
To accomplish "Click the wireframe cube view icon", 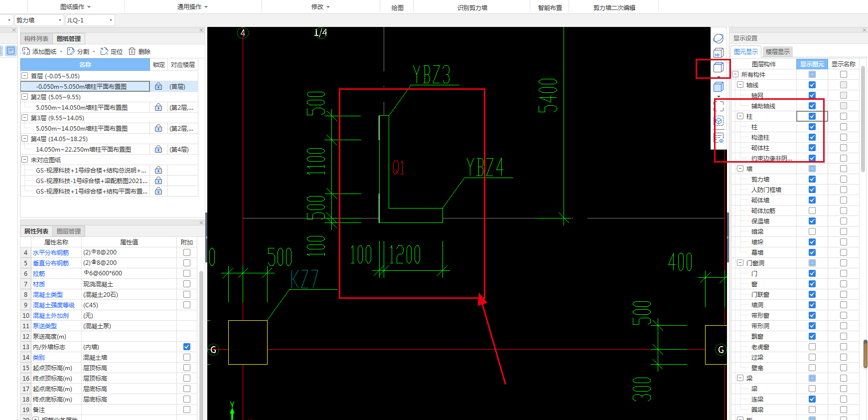I will click(718, 68).
